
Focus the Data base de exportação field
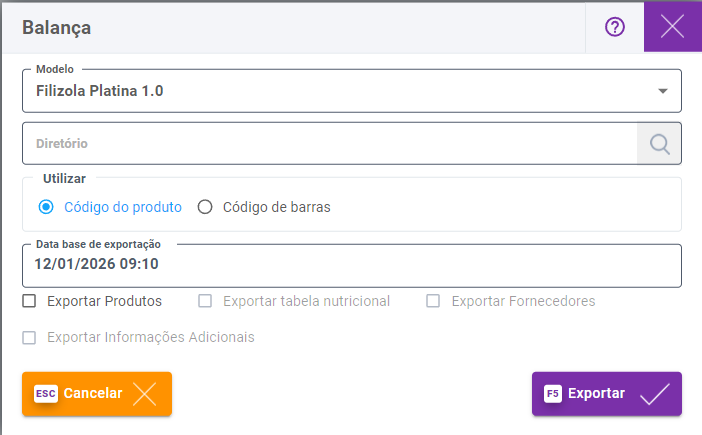click(350, 265)
